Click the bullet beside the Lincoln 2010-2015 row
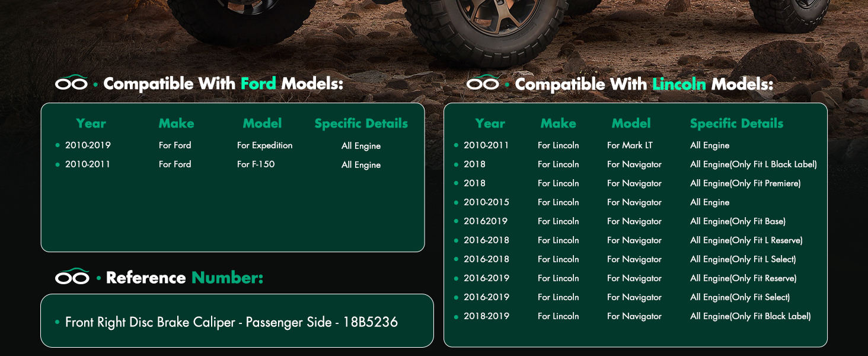Screen dimensions: 868x356 [456, 202]
